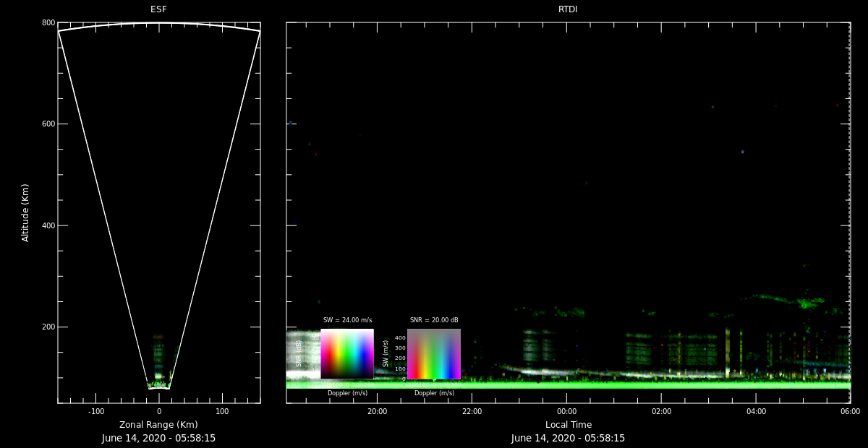Click the 400 tick on the SW legend
The width and height of the screenshot is (868, 448).
point(400,337)
